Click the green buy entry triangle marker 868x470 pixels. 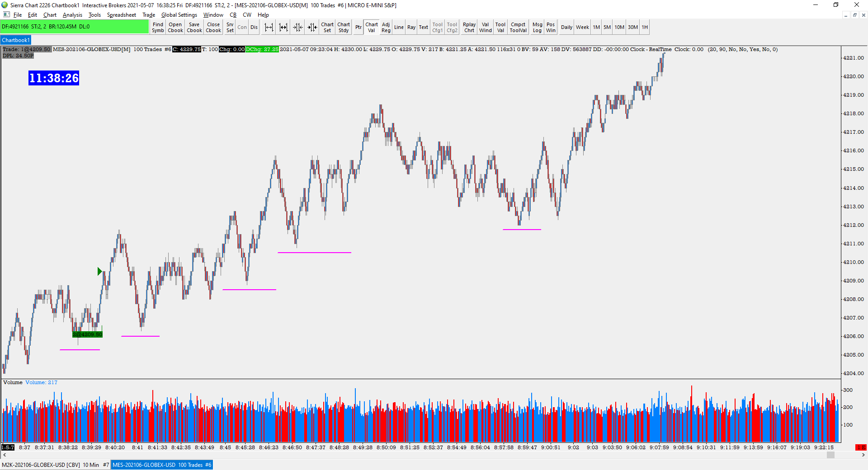click(99, 271)
